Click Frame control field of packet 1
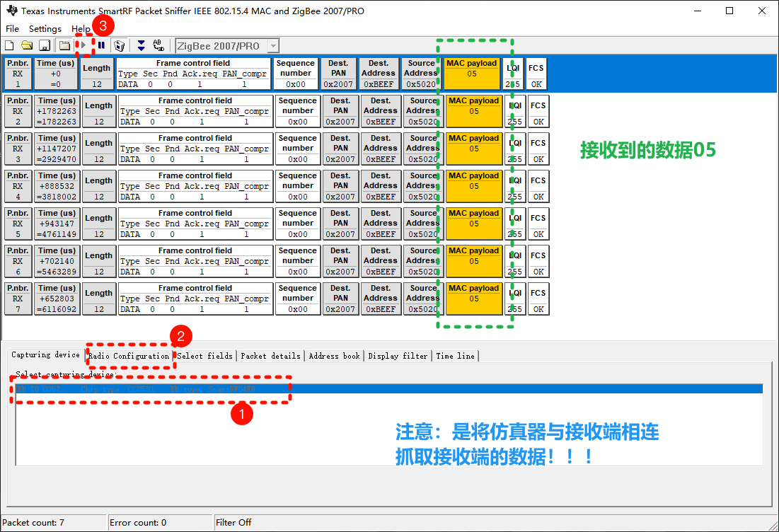 tap(193, 74)
